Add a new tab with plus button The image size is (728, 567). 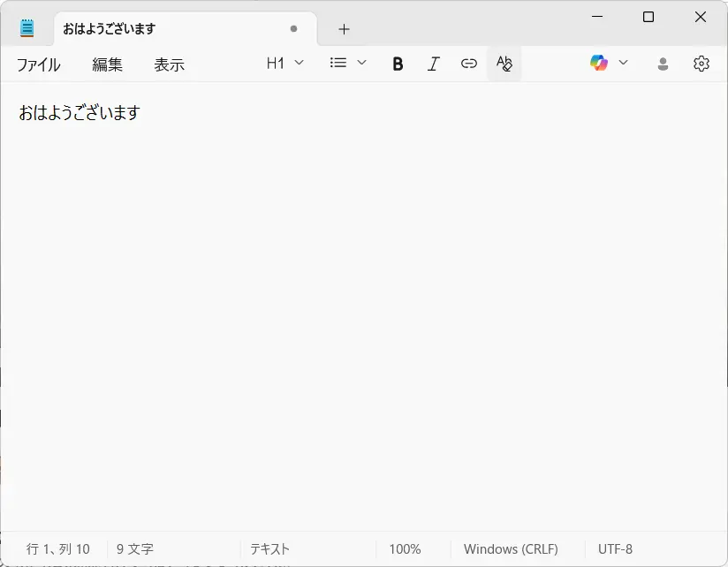coord(344,29)
